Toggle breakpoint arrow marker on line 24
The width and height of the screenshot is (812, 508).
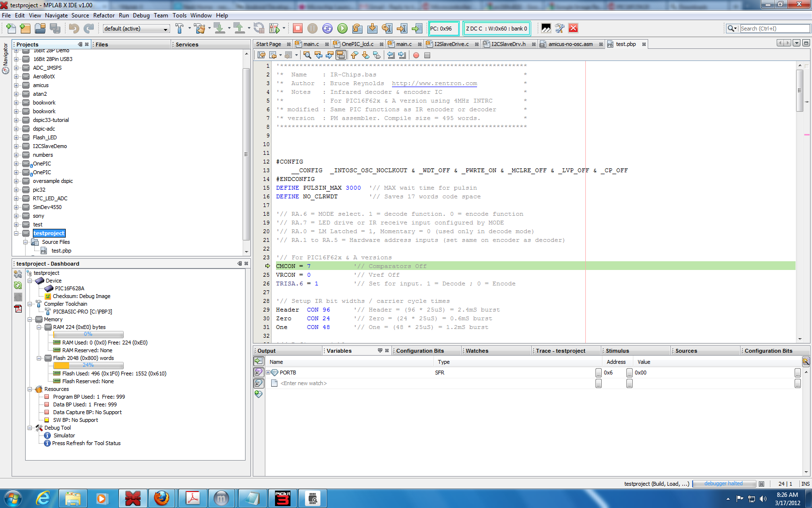click(x=267, y=266)
